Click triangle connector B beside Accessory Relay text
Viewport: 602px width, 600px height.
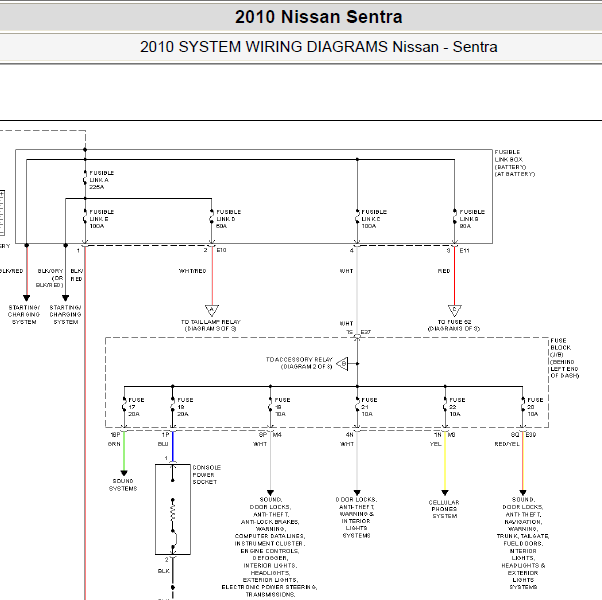tap(342, 364)
